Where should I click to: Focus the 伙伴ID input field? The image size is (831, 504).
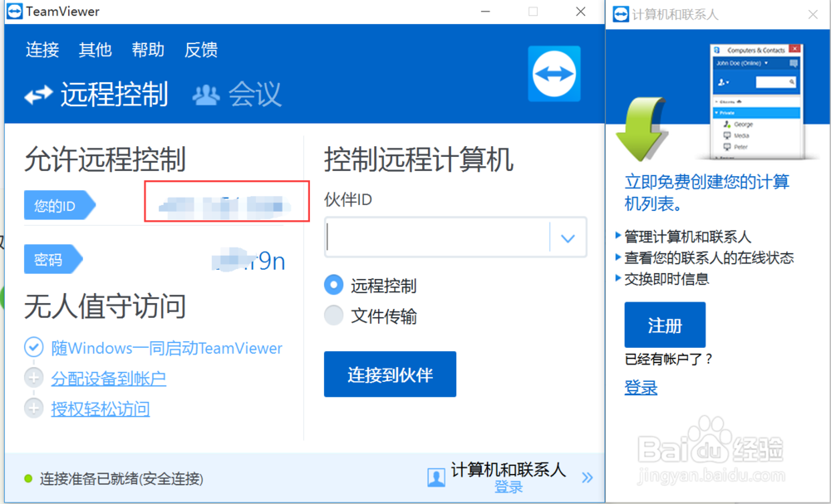point(437,237)
